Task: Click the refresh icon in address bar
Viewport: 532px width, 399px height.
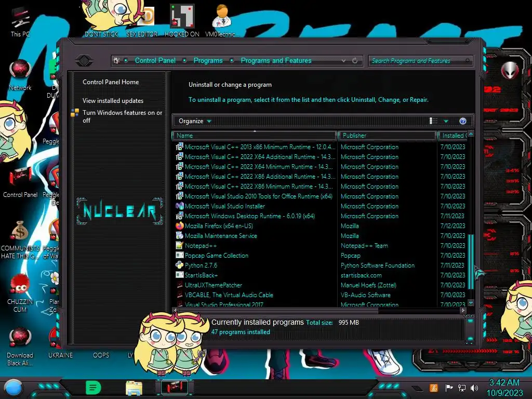Action: 354,61
